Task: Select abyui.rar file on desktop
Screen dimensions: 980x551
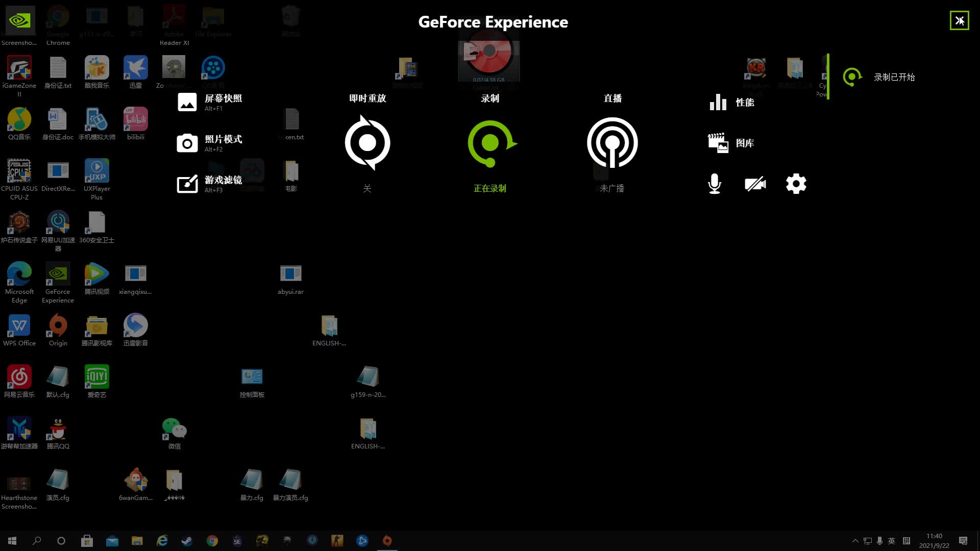Action: click(291, 279)
